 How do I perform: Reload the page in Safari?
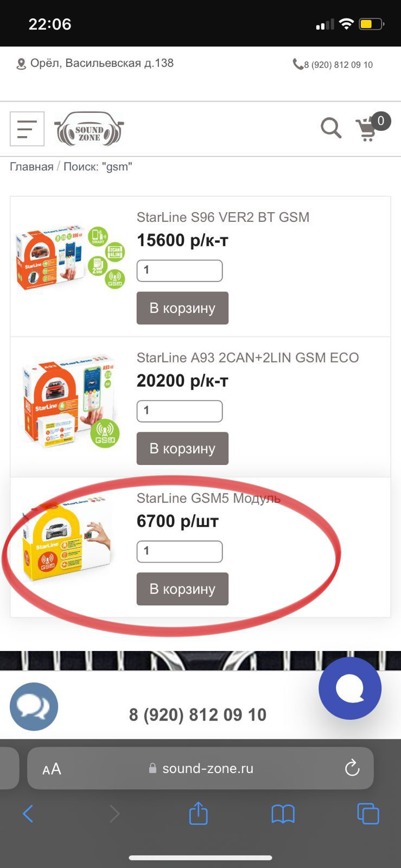point(352,768)
